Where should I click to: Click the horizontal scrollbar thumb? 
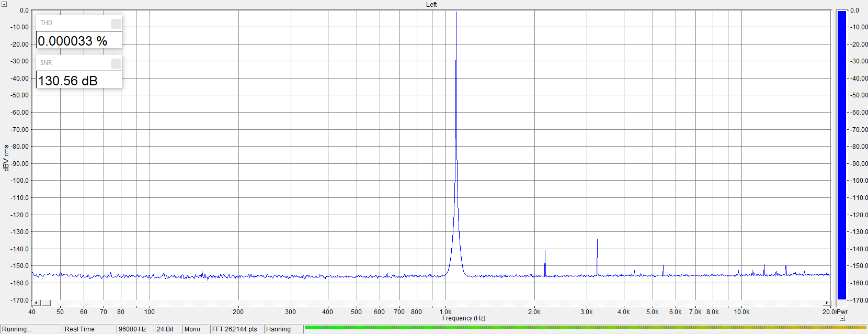point(46,303)
